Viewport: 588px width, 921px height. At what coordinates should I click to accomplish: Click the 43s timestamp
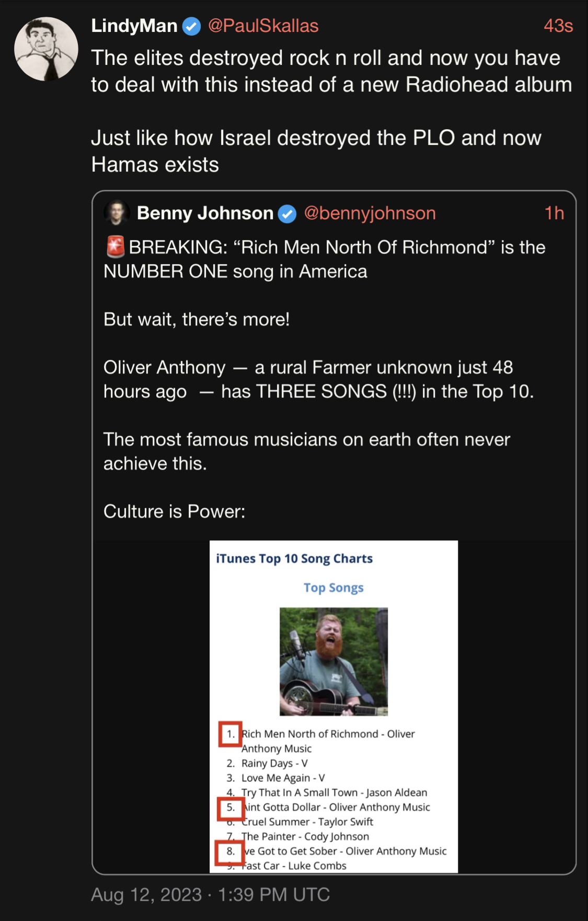coord(558,26)
